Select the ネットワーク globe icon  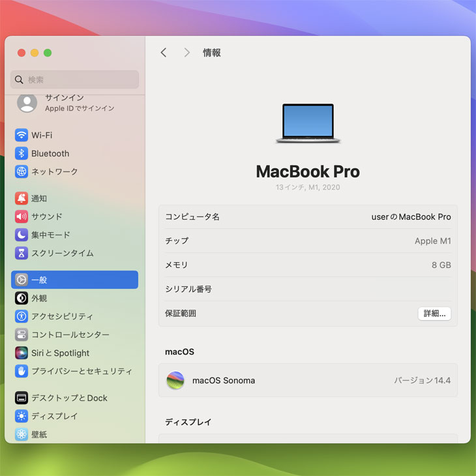coord(22,171)
